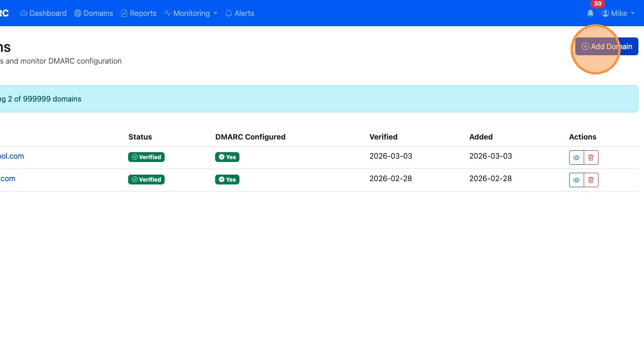644x360 pixels.
Task: Click the Actions column header
Action: (583, 137)
